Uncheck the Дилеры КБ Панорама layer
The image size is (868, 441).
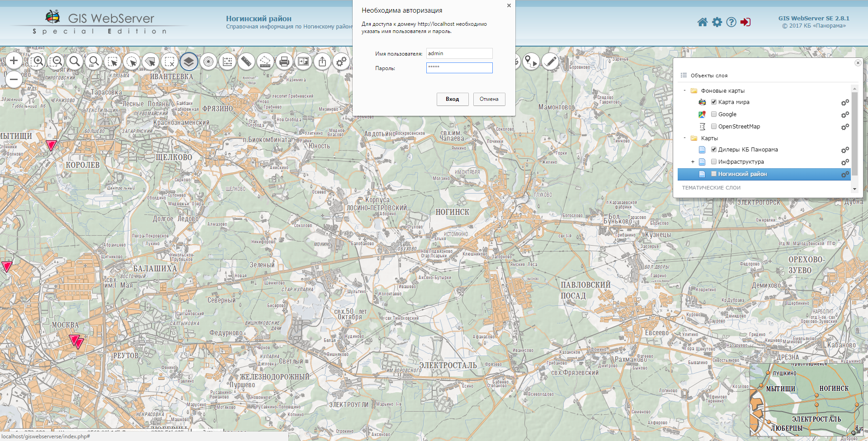714,149
